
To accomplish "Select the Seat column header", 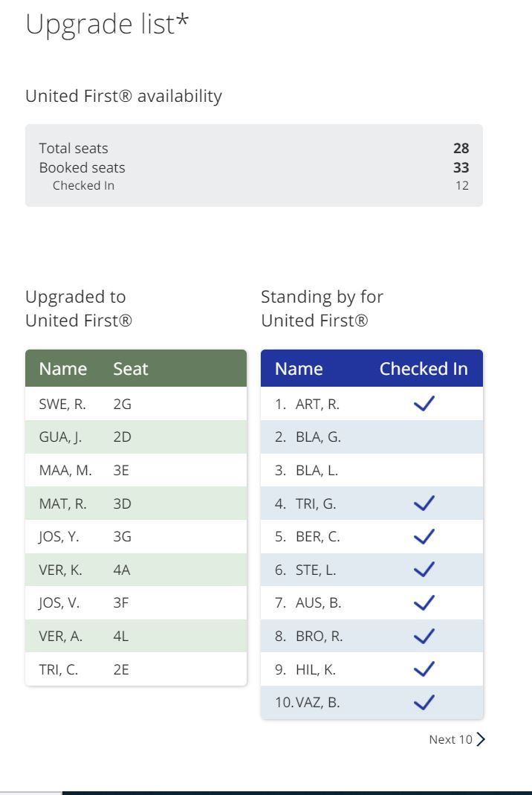I will [x=131, y=369].
